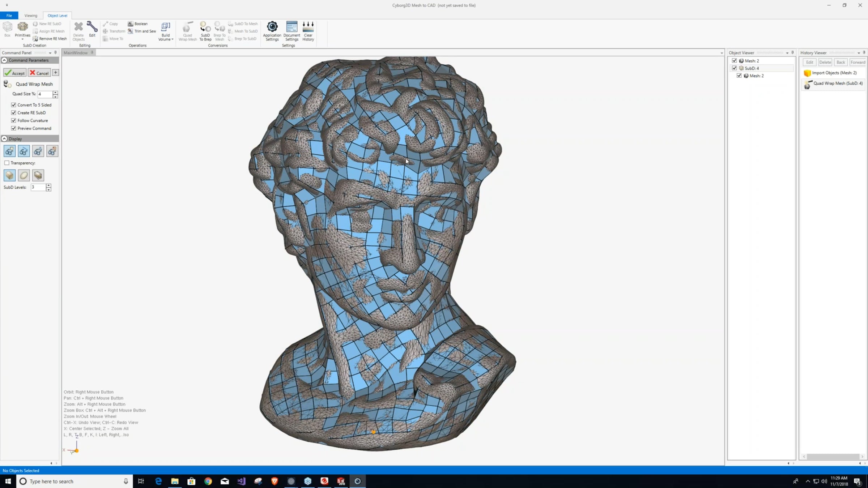Cancel the Quad Wrap Mesh command
Screen dimensions: 868x488
point(39,73)
